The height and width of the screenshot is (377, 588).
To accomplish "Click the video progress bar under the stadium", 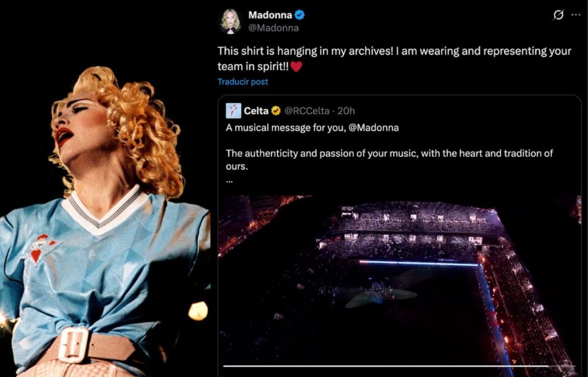I will pyautogui.click(x=399, y=366).
